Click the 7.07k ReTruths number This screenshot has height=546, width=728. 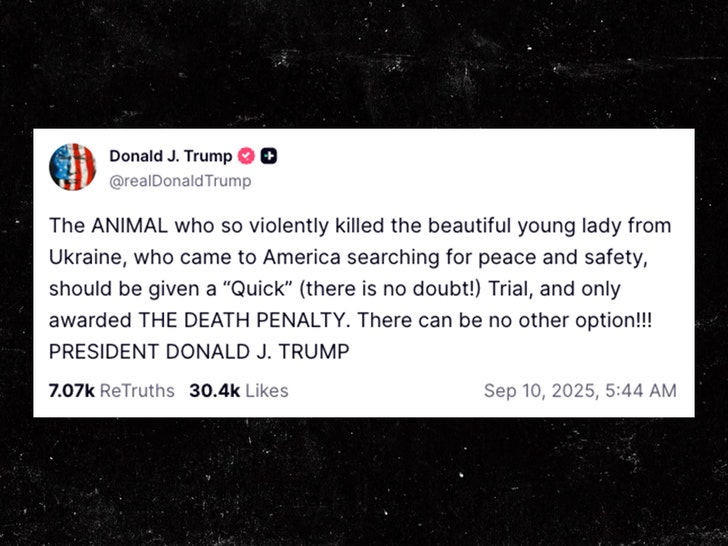[x=71, y=390]
